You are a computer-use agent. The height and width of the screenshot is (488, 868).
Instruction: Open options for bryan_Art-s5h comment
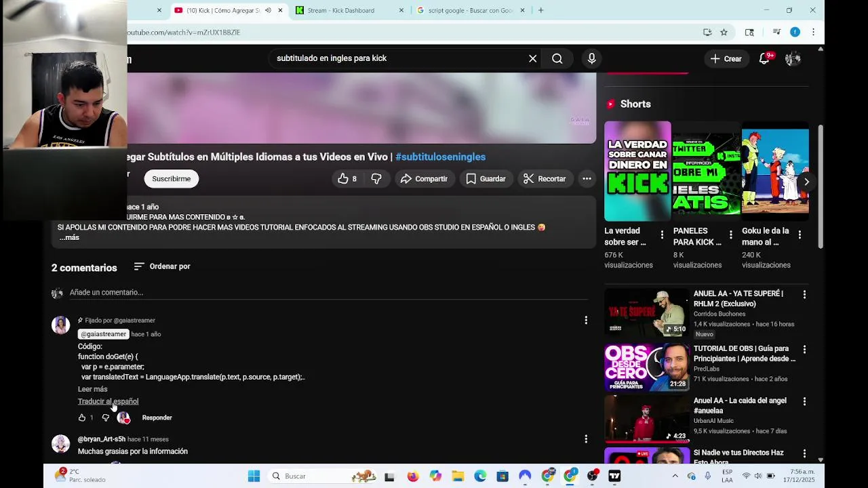point(586,439)
